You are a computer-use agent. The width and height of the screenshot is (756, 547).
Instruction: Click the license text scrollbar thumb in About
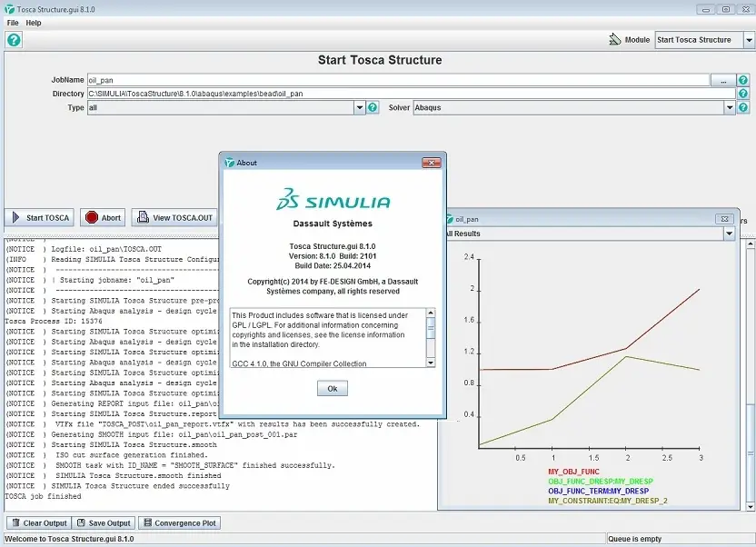point(431,329)
